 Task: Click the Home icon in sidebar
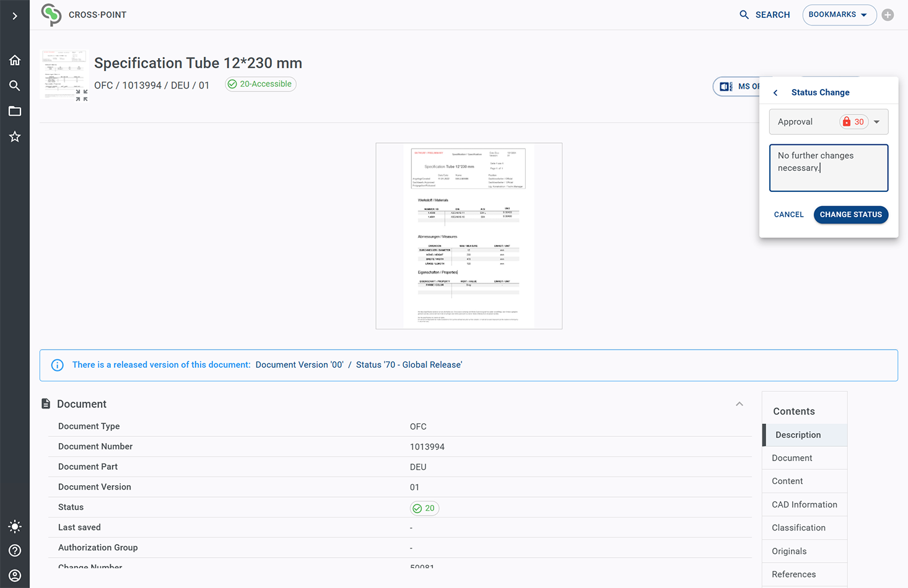[15, 60]
